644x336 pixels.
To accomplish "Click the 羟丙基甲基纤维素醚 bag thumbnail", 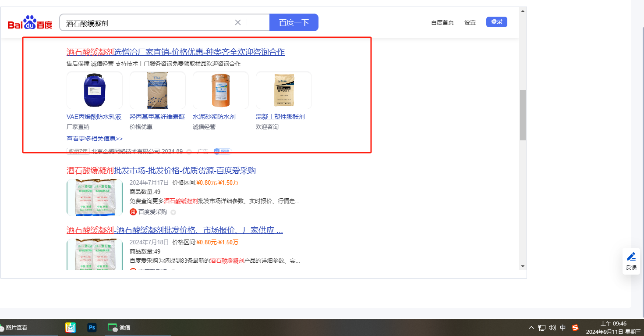I will 158,90.
